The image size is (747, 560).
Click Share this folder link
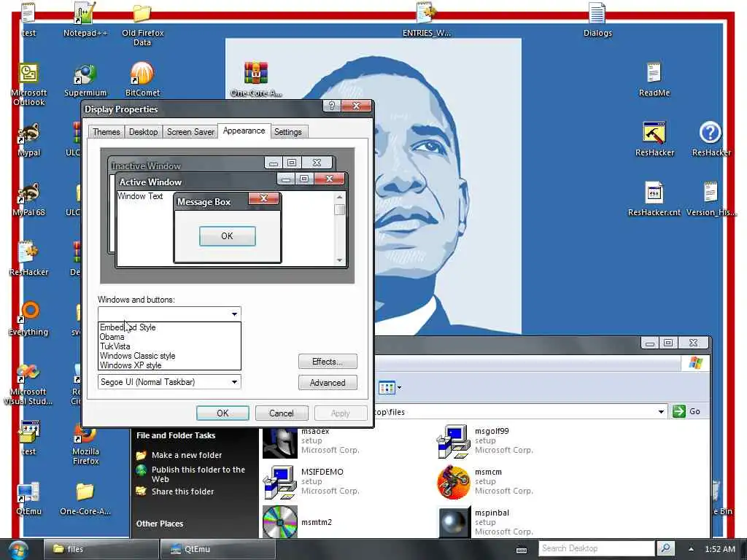coord(182,491)
